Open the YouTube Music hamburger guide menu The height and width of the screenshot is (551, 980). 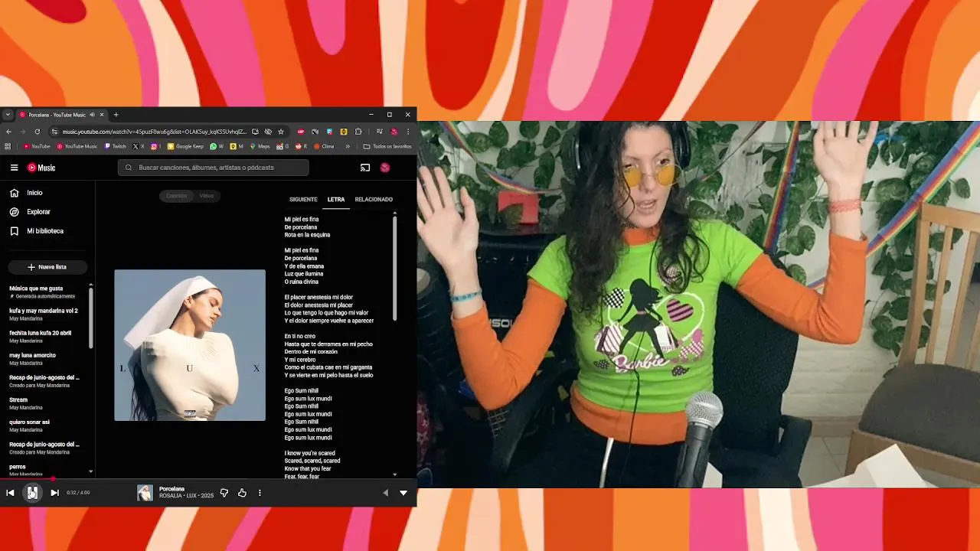(x=14, y=168)
